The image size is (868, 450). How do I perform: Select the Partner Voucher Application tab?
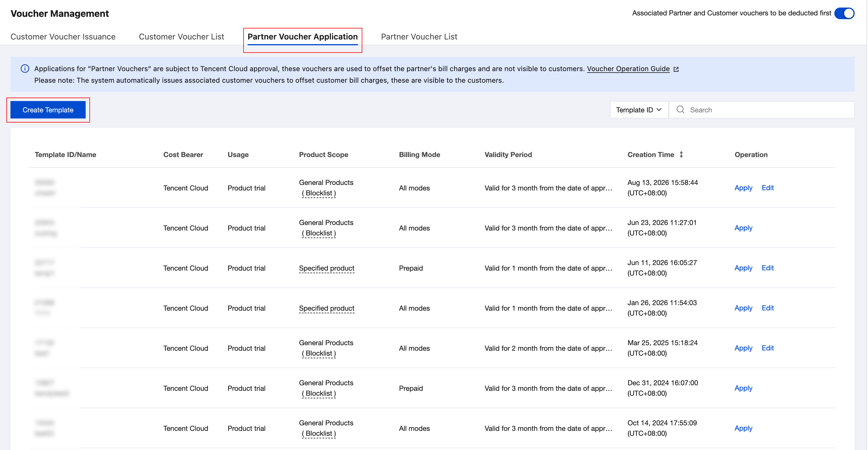pyautogui.click(x=302, y=36)
